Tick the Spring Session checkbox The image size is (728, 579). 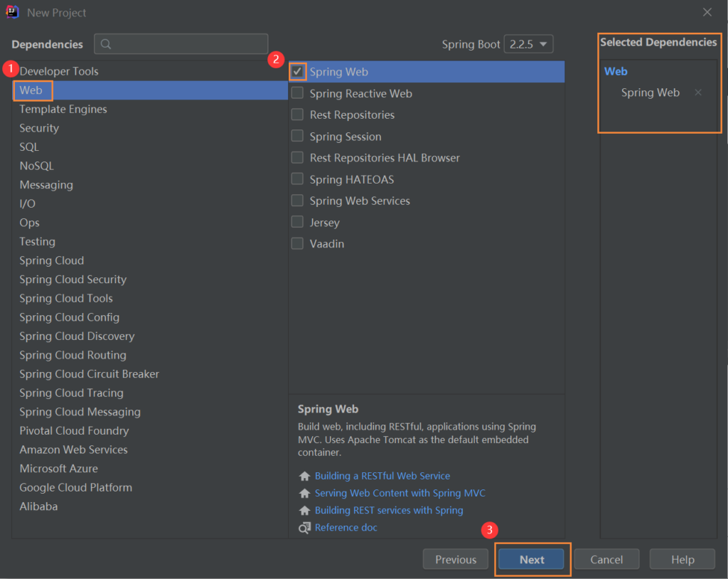[x=297, y=136]
